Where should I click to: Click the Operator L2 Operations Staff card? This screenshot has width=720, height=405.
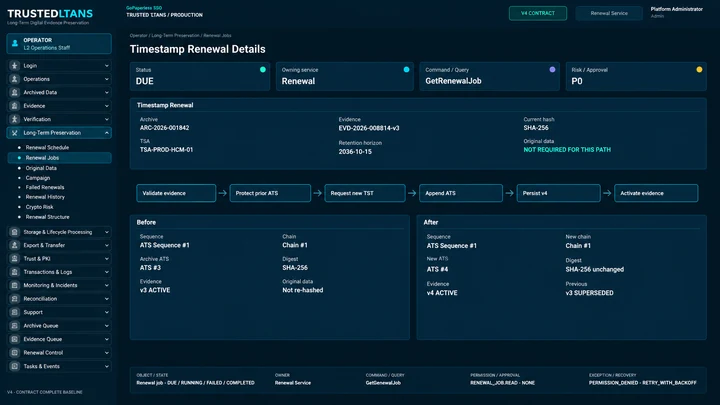59,44
